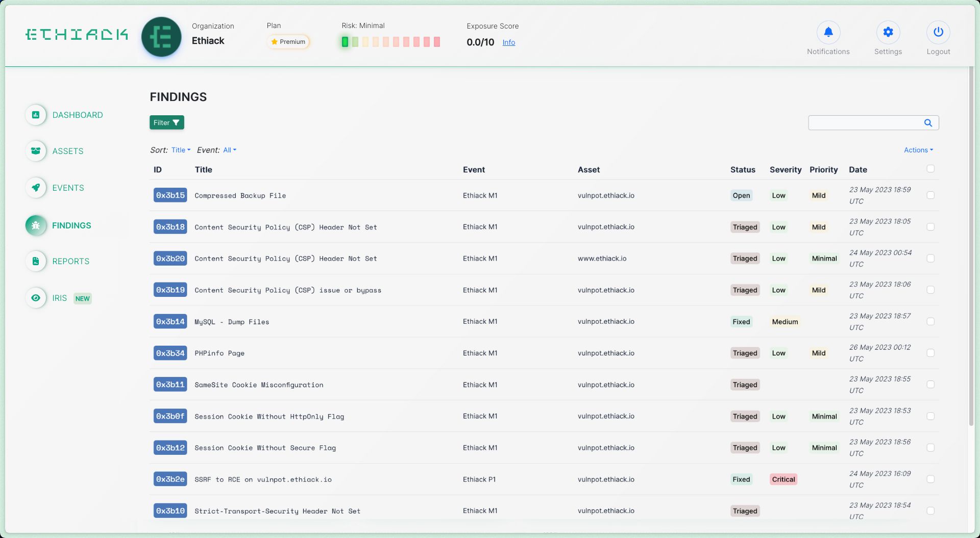This screenshot has height=538, width=980.
Task: Click the search magnifier icon
Action: (x=928, y=123)
